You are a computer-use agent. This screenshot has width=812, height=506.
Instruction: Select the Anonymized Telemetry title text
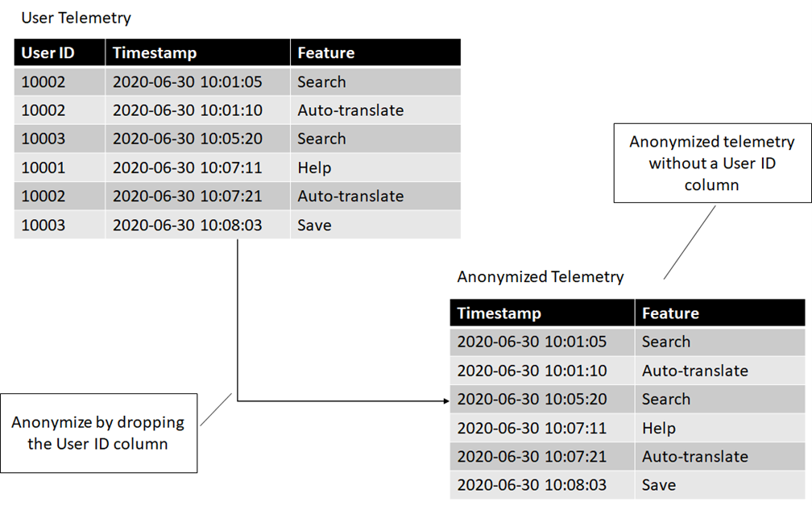(x=540, y=276)
